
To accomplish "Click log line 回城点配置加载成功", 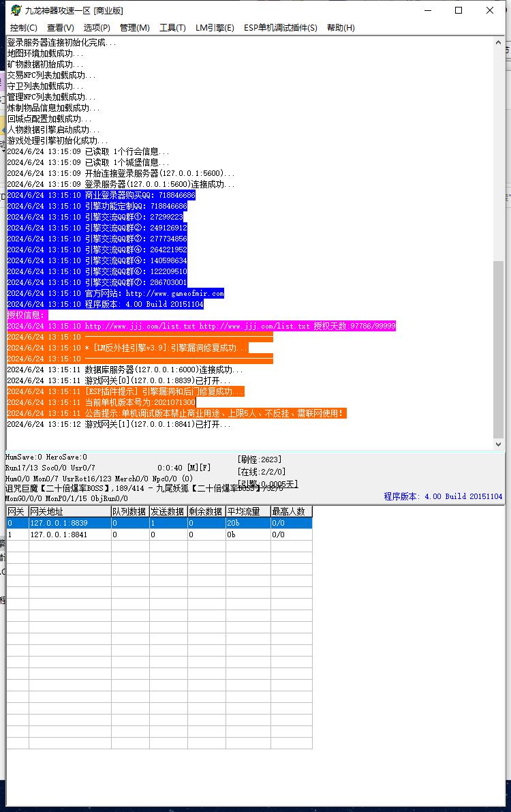I will [49, 119].
